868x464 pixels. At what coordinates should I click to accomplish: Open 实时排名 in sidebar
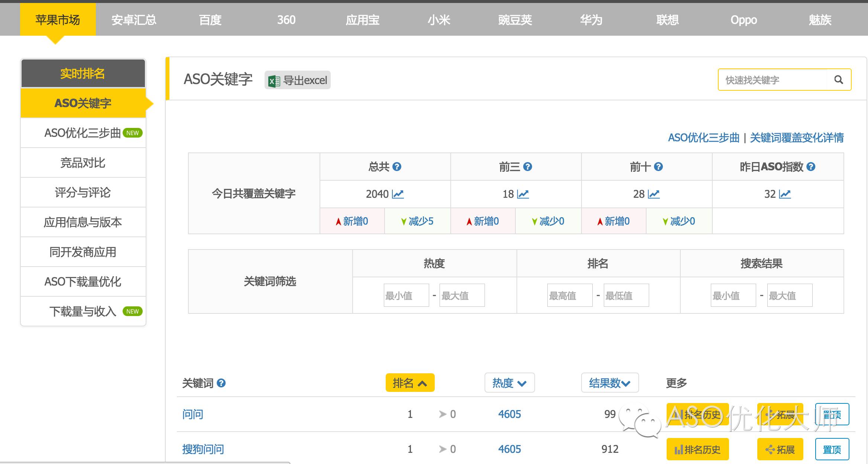click(x=83, y=73)
